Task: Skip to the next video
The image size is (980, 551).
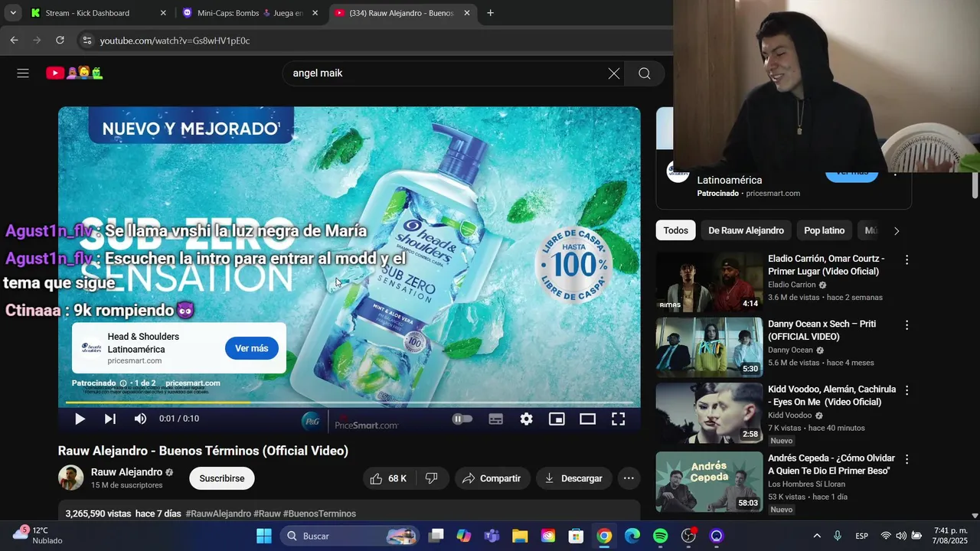Action: tap(110, 419)
